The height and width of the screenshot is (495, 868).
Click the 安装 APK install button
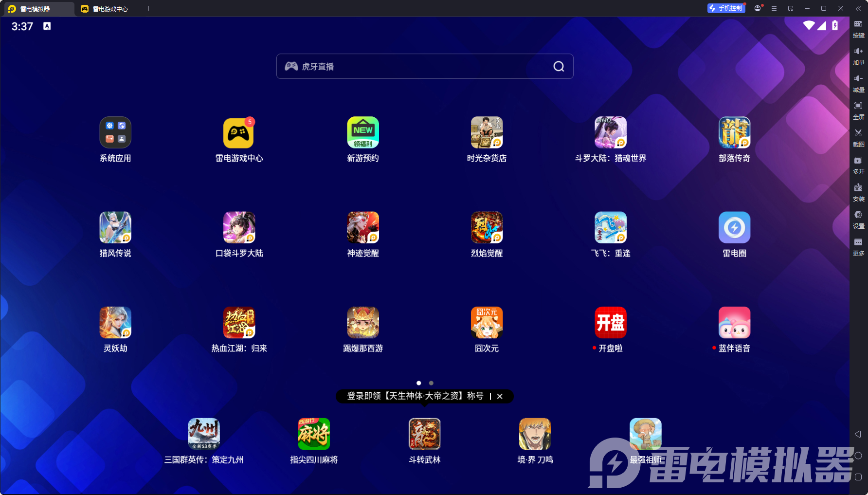point(858,192)
